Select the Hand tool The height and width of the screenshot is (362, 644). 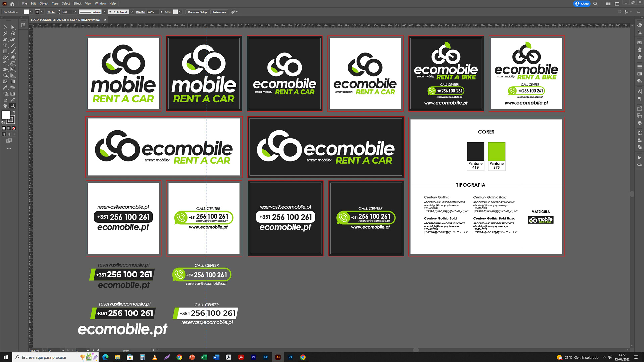pyautogui.click(x=5, y=106)
